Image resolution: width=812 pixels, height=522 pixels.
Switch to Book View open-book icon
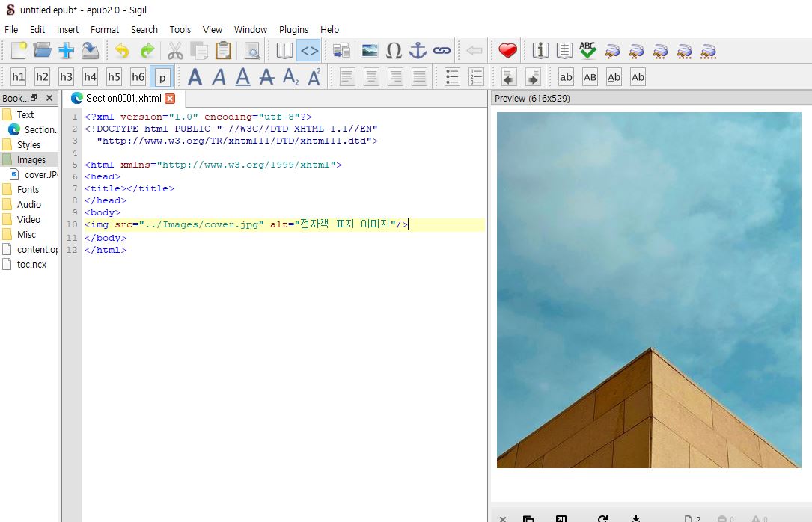click(x=284, y=51)
